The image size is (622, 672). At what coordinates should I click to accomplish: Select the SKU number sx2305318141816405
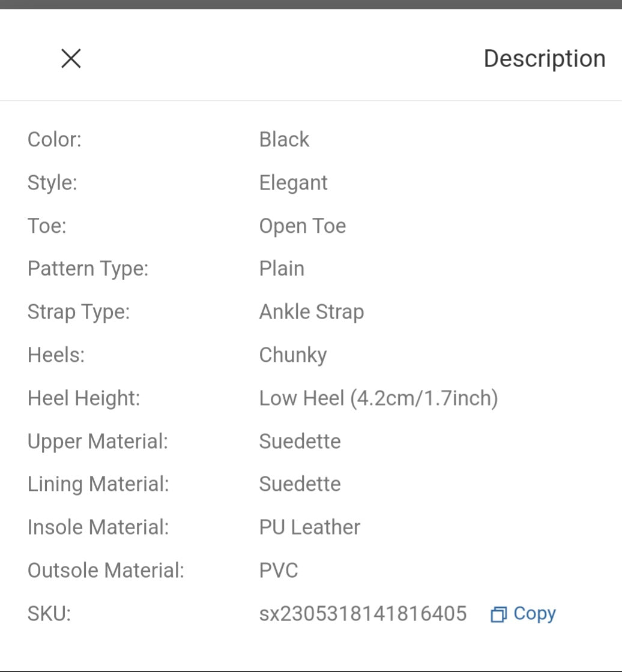pos(363,614)
